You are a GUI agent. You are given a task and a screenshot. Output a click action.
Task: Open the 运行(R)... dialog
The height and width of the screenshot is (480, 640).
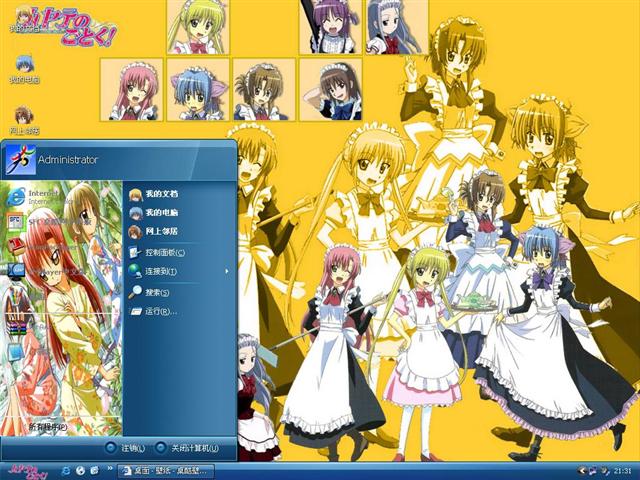coord(153,311)
